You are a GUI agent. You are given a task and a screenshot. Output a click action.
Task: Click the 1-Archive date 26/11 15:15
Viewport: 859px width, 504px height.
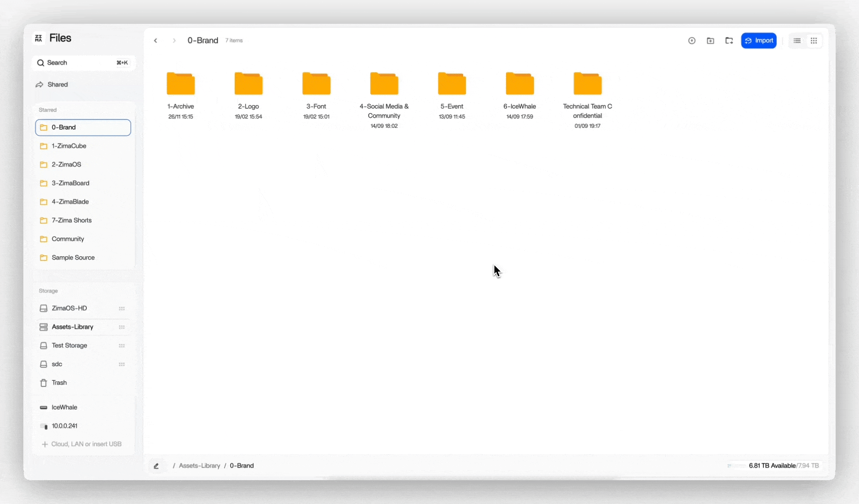coord(181,117)
